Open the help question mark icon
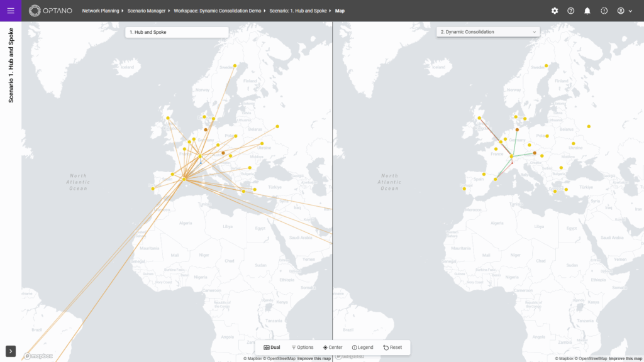 click(x=571, y=11)
